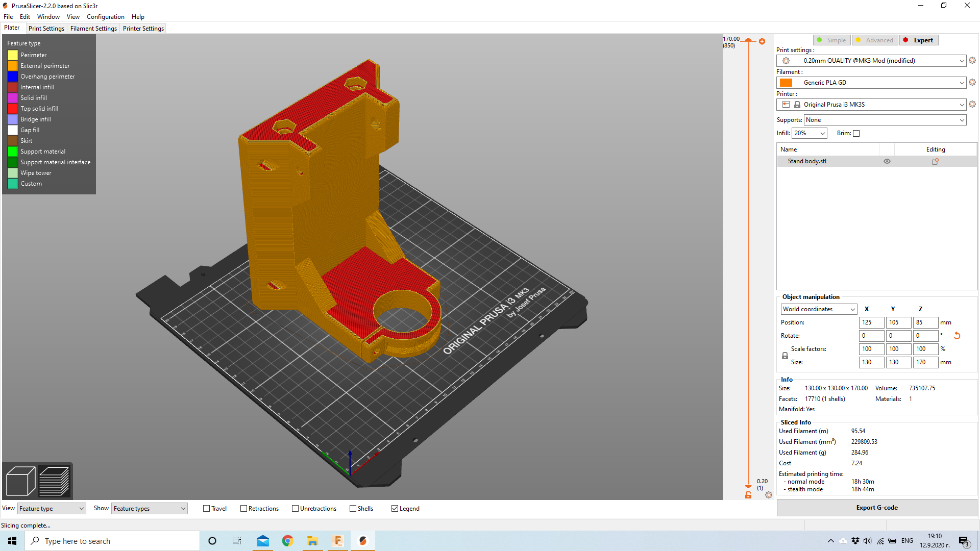The height and width of the screenshot is (551, 980).
Task: Open World coordinates dropdown
Action: click(818, 309)
